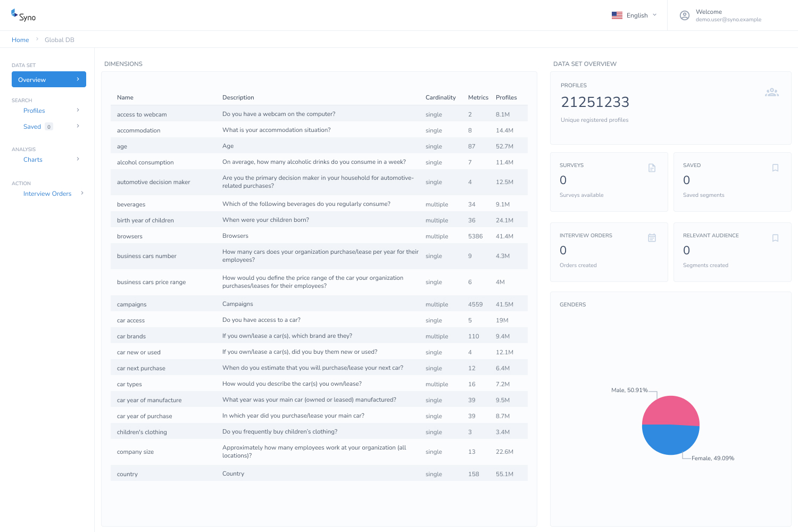
Task: Open Profiles in the sidebar
Action: [x=34, y=111]
